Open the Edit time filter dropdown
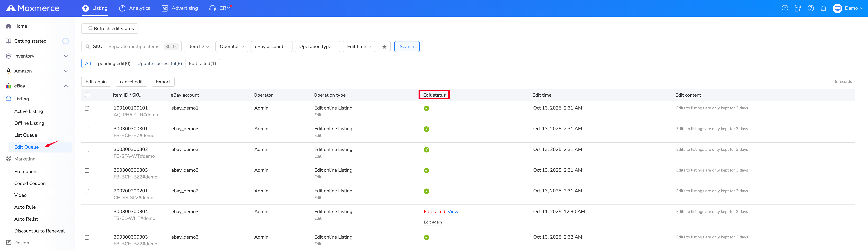Image resolution: width=868 pixels, height=251 pixels. coord(359,47)
